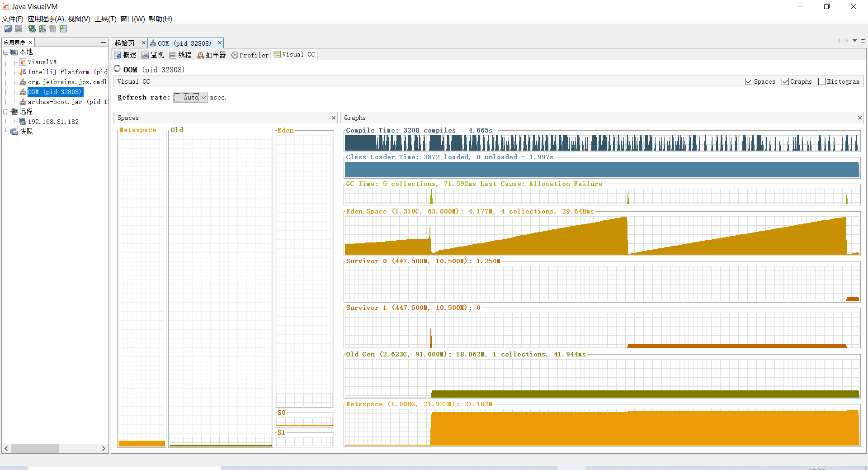Enable the Histogram checkbox
The height and width of the screenshot is (470, 868).
coord(822,81)
